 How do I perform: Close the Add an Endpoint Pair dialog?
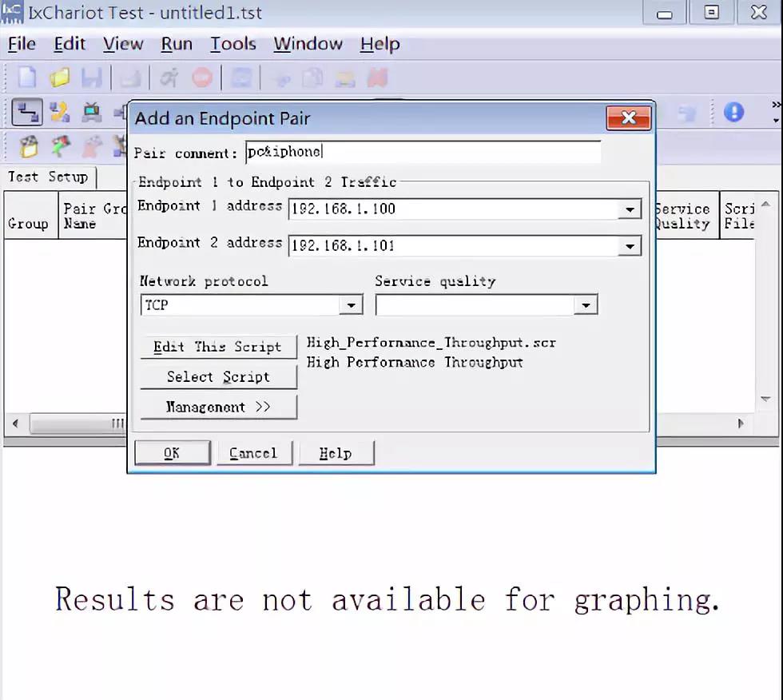point(629,117)
